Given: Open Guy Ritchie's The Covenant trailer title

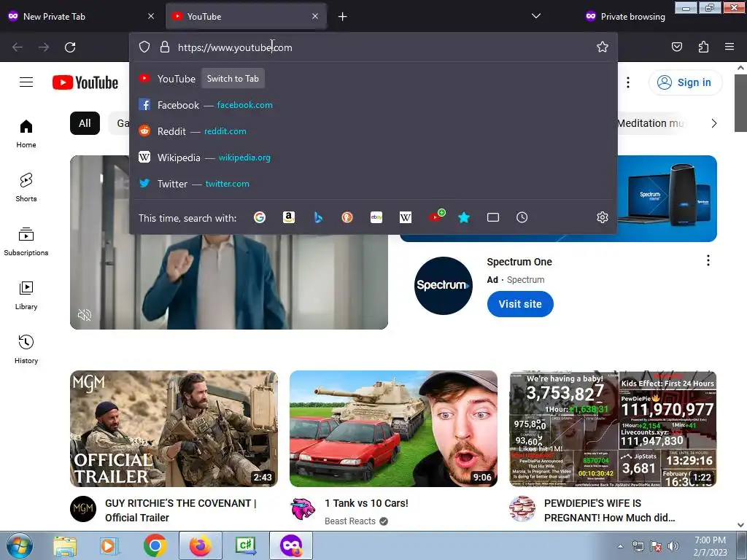Looking at the screenshot, I should pos(181,510).
